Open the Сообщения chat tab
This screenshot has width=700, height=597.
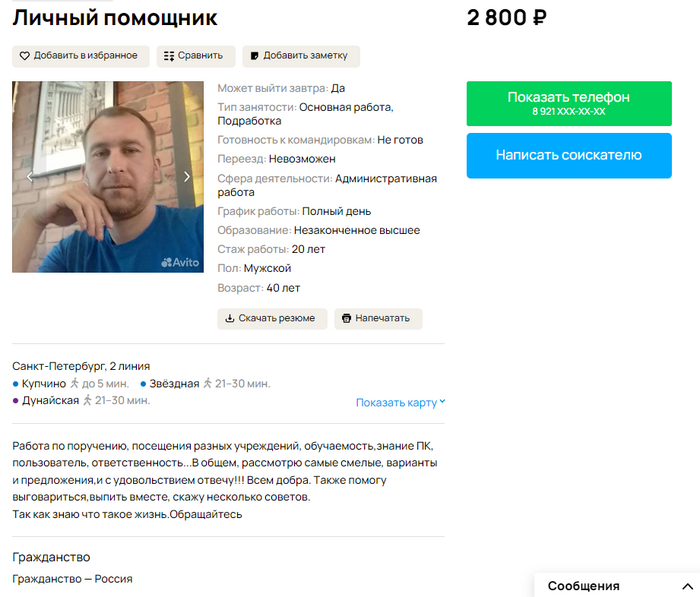(583, 586)
